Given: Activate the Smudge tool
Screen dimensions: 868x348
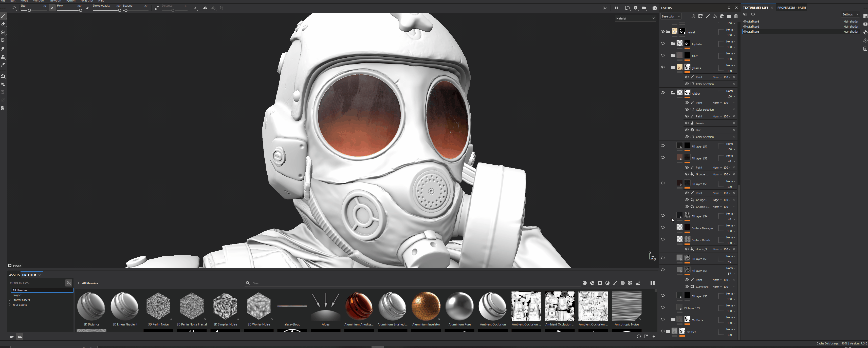Looking at the screenshot, I should click(3, 49).
